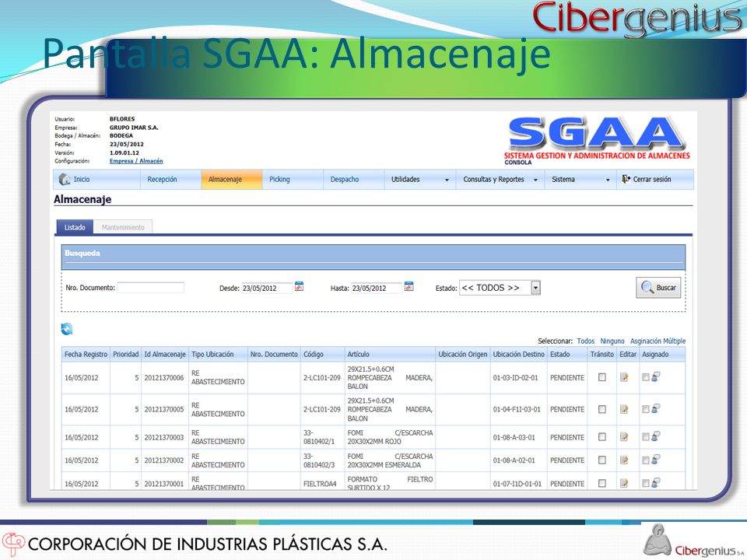The image size is (747, 560).
Task: Expand Consultas y Reportes menu arrow
Action: coord(535,180)
